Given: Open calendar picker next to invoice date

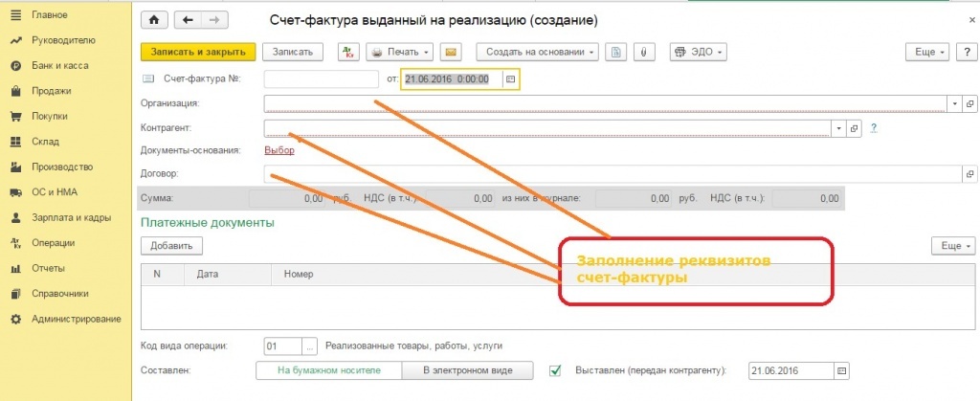Looking at the screenshot, I should tap(511, 79).
